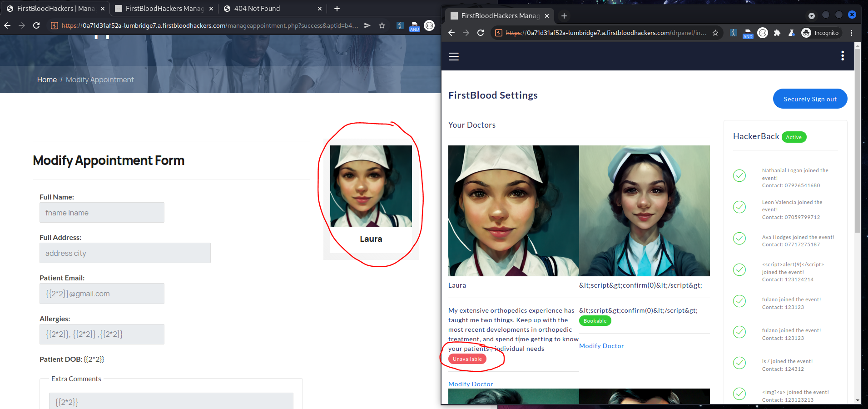Open the AND extension in left window toolbar

(x=414, y=26)
